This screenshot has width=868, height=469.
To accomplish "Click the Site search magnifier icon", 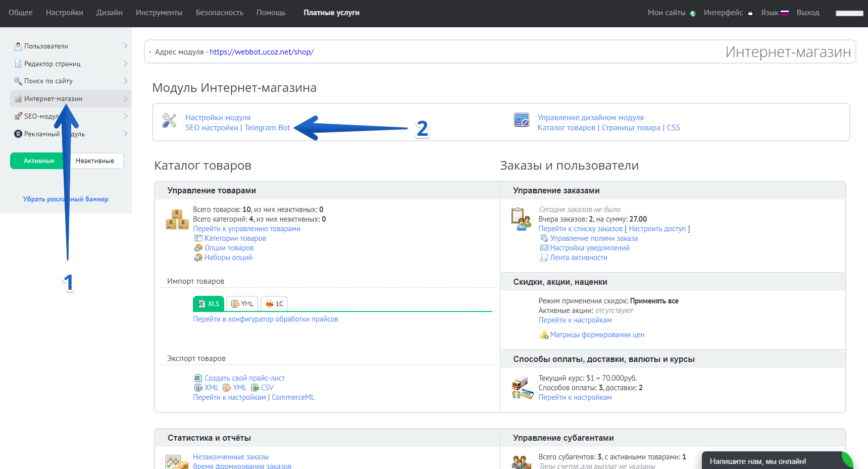I will 18,81.
